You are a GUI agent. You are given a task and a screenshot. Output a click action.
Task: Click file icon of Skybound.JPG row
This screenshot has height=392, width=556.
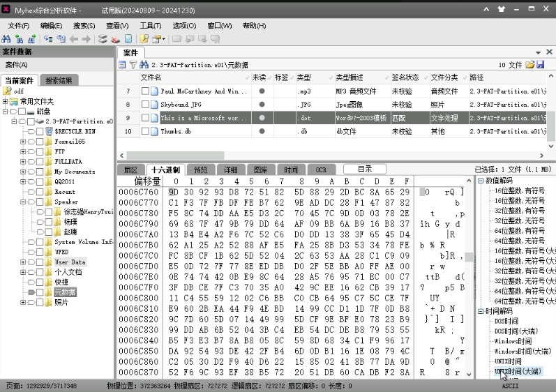[154, 105]
